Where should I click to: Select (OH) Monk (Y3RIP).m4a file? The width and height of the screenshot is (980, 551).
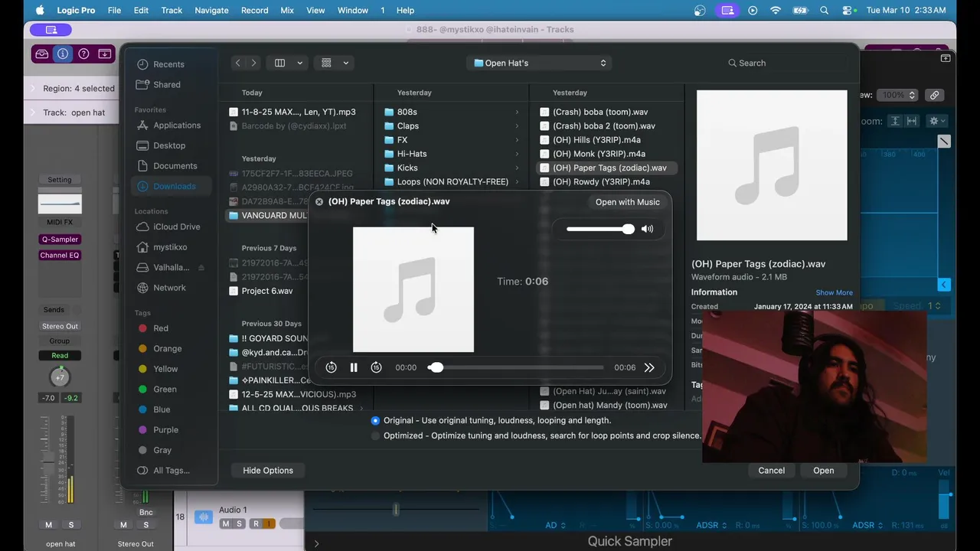599,154
